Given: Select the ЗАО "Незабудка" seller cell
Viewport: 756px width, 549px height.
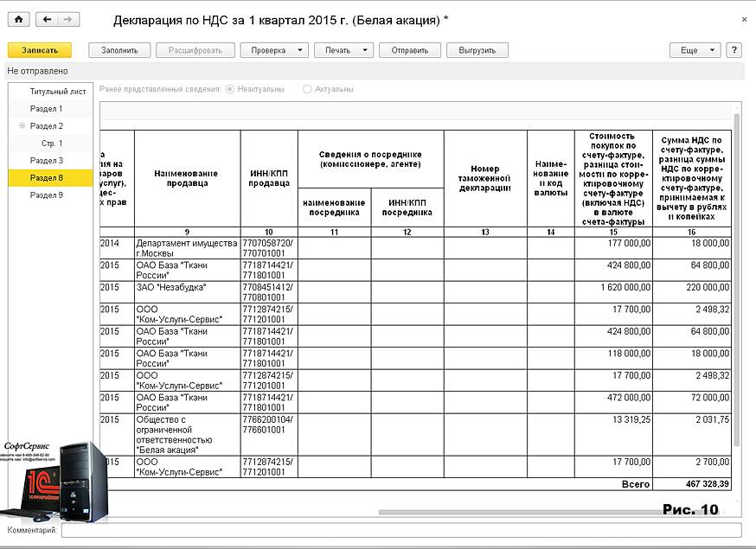Looking at the screenshot, I should point(188,292).
